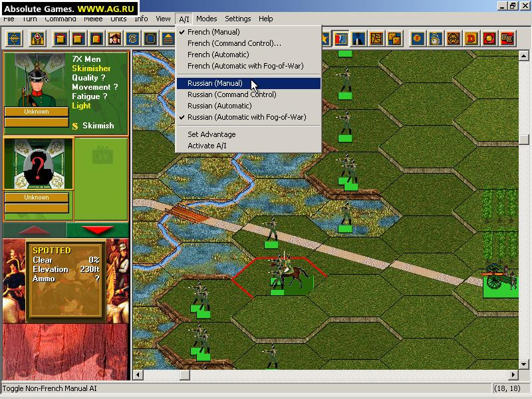Click the dim red up arrow in unit panel
The height and width of the screenshot is (399, 532).
coord(34,231)
